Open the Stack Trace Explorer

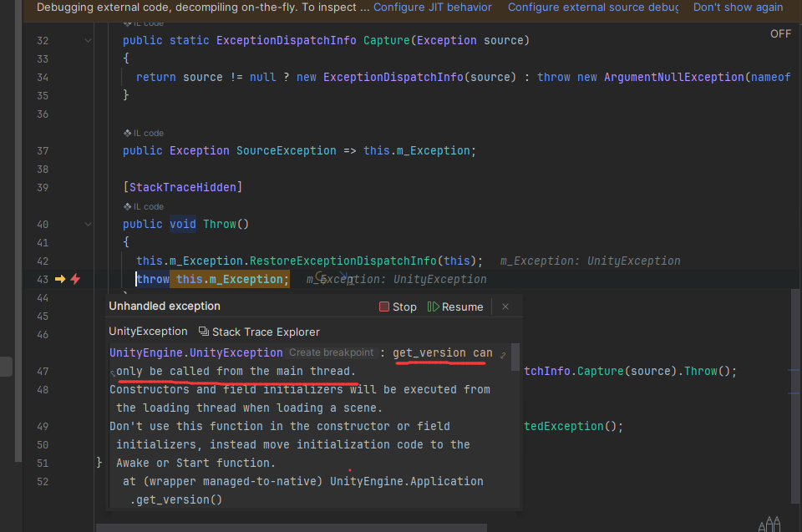(x=259, y=332)
